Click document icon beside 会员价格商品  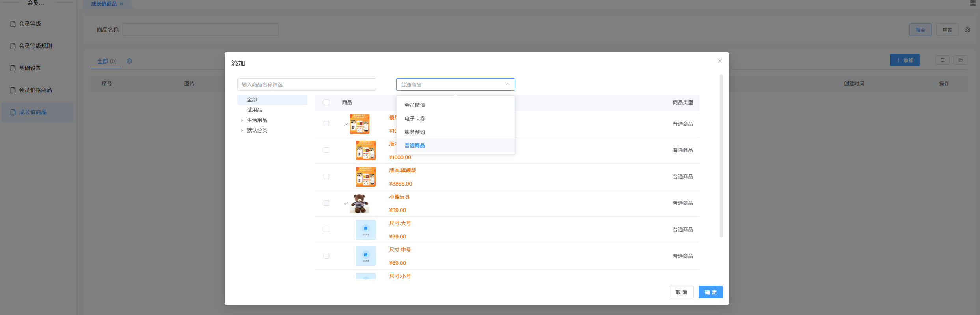13,90
